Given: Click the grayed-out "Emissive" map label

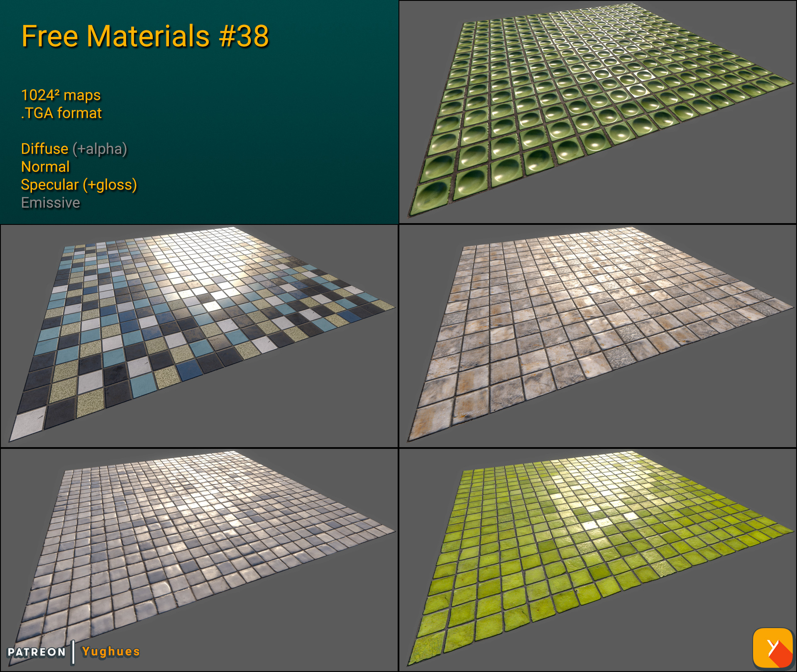Looking at the screenshot, I should [50, 203].
